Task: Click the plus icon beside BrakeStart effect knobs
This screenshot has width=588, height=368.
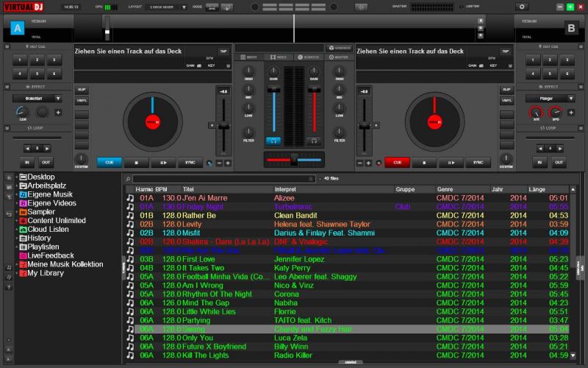Action: 58,113
